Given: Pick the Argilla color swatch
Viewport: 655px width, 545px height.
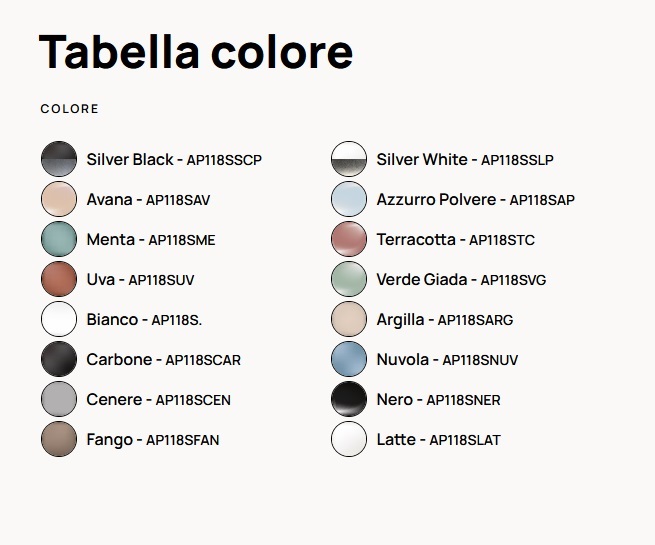Looking at the screenshot, I should point(349,319).
